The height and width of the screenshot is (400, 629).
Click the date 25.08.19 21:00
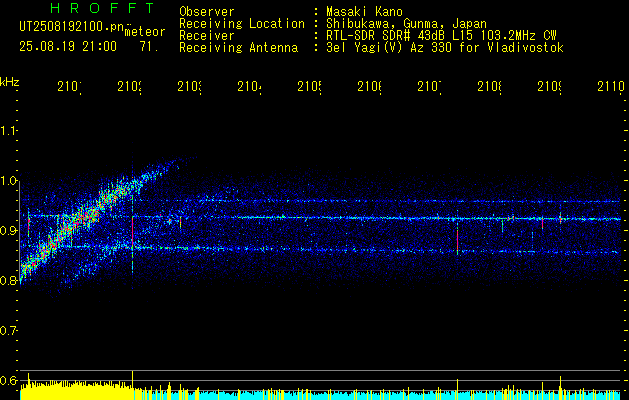click(x=68, y=47)
